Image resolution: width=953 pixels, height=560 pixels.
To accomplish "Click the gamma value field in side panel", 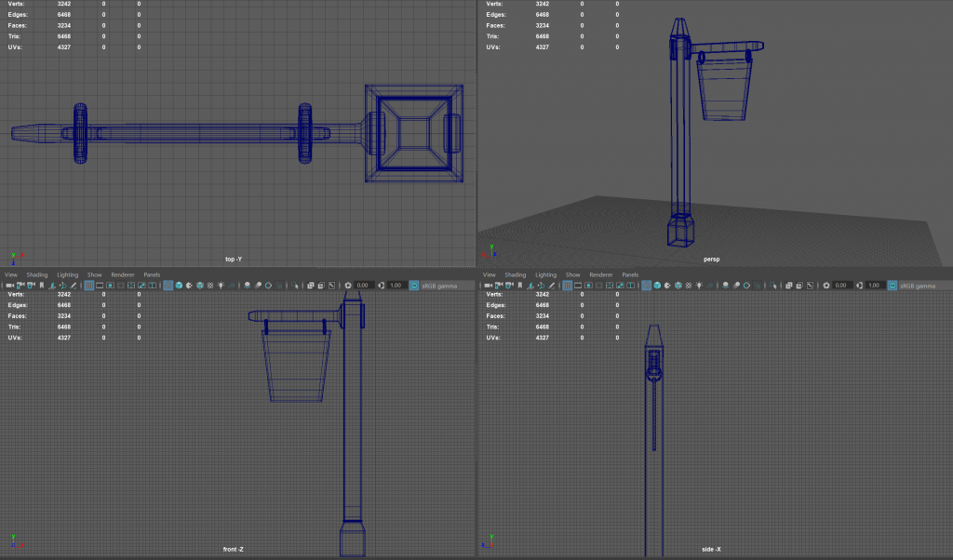I will pyautogui.click(x=873, y=286).
